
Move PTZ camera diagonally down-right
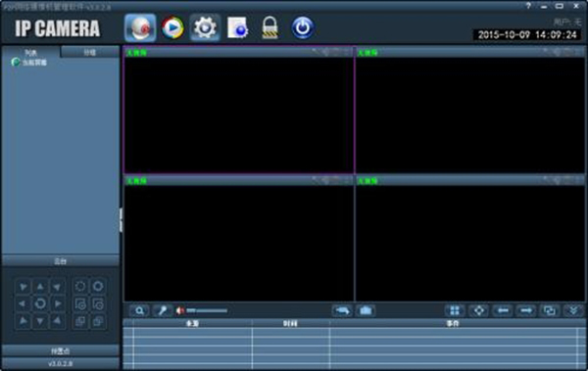pyautogui.click(x=58, y=321)
